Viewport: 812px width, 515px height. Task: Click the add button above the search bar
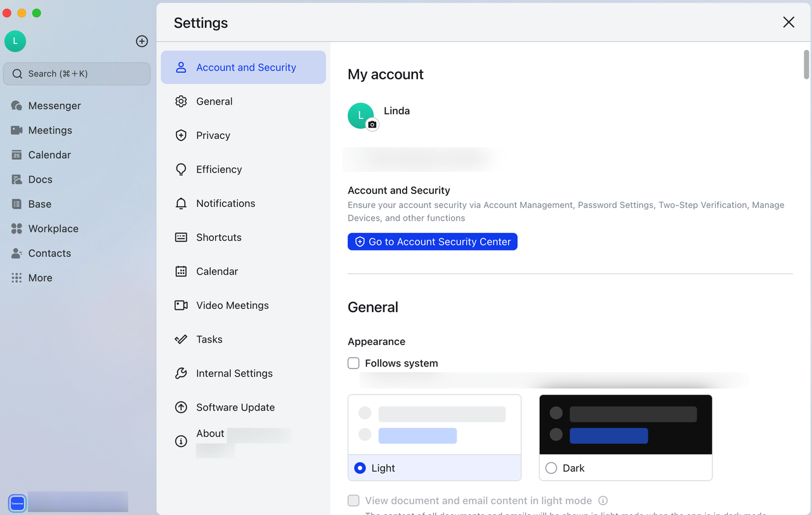141,41
